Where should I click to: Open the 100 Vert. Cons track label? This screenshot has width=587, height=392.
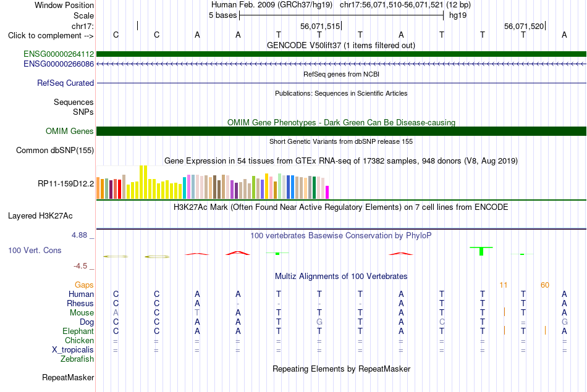coord(35,250)
